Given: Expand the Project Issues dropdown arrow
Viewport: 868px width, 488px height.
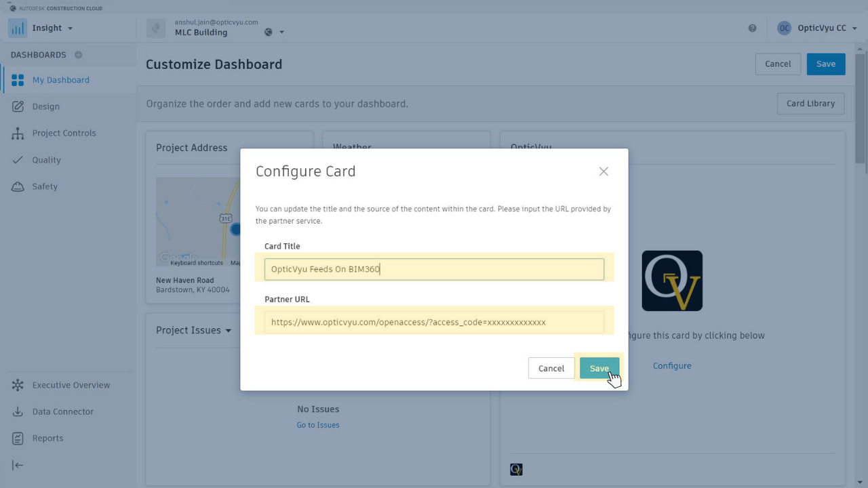Looking at the screenshot, I should click(229, 331).
